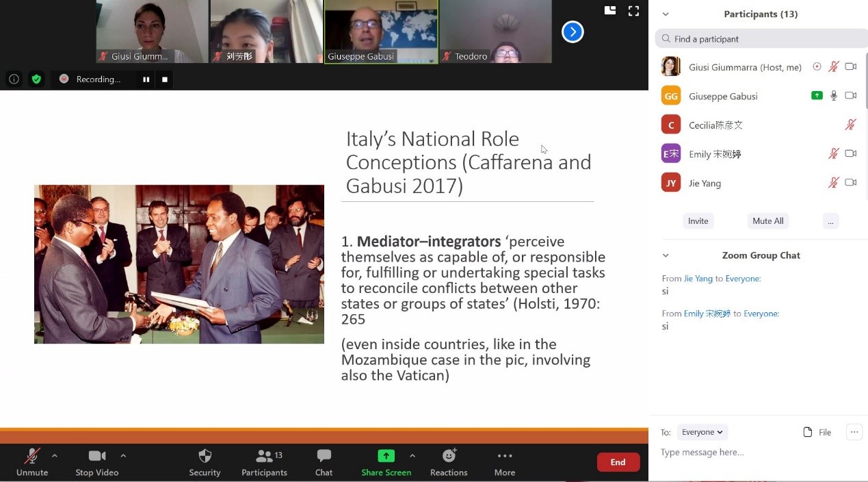Click the meeting information icon
868x482 pixels.
click(14, 79)
